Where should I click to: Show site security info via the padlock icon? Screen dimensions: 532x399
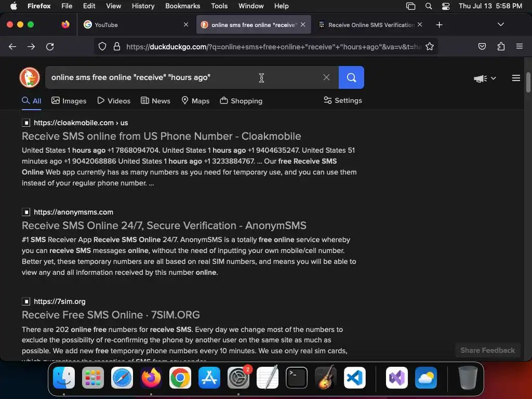pos(117,46)
